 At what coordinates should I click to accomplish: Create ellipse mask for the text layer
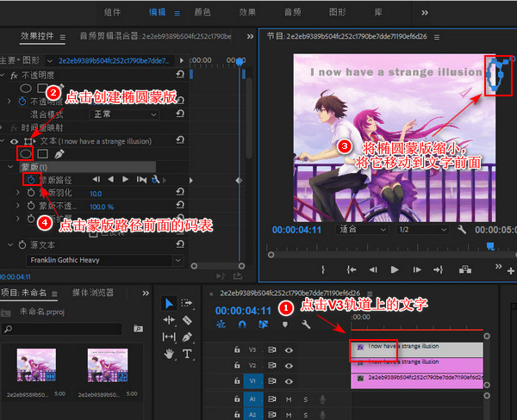26,153
